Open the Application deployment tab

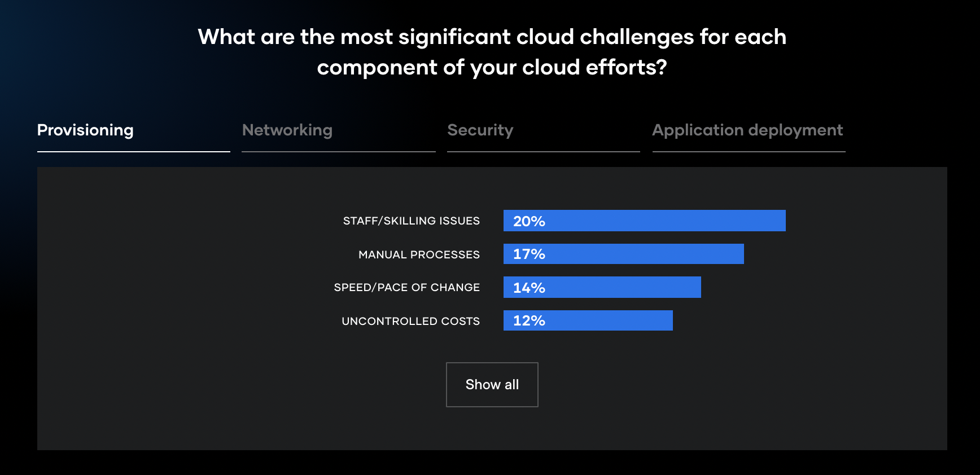747,130
